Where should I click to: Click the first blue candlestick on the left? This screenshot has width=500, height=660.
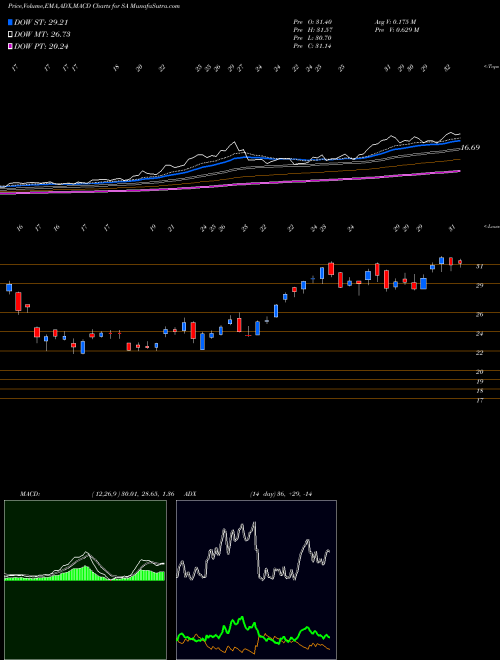[x=9, y=287]
